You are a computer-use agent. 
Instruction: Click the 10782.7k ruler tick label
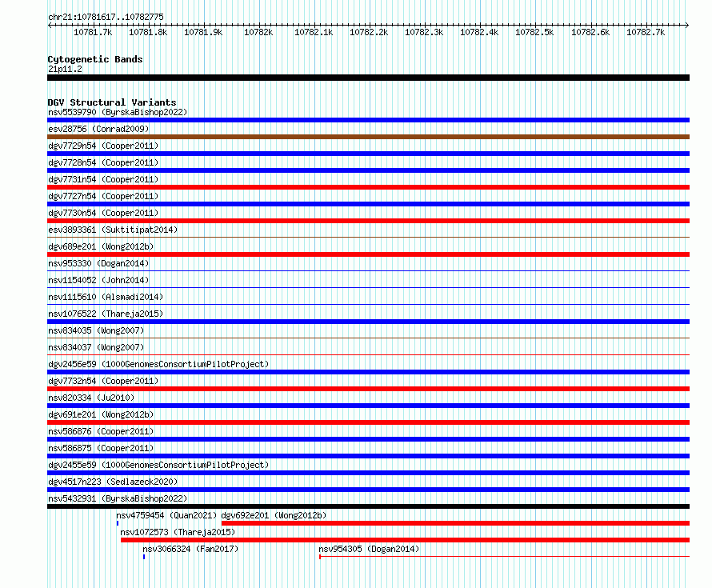click(x=646, y=32)
